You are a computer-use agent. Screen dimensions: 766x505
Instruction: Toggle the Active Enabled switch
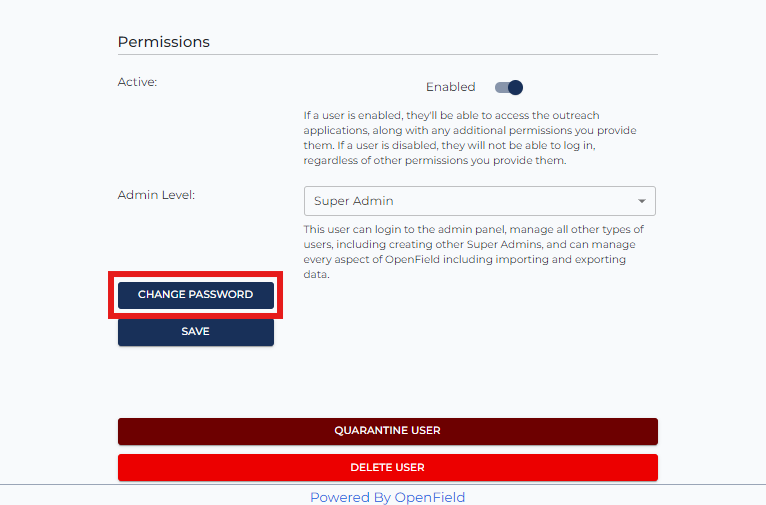(509, 87)
